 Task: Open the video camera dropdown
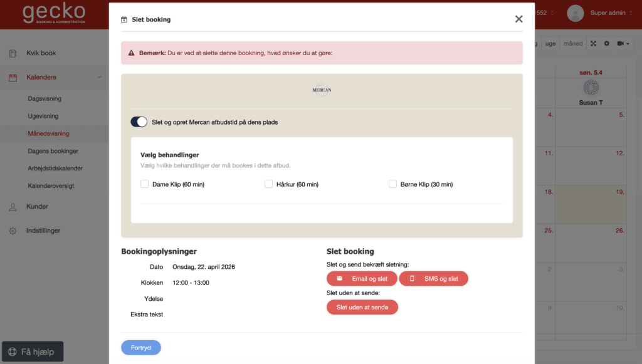(x=623, y=44)
